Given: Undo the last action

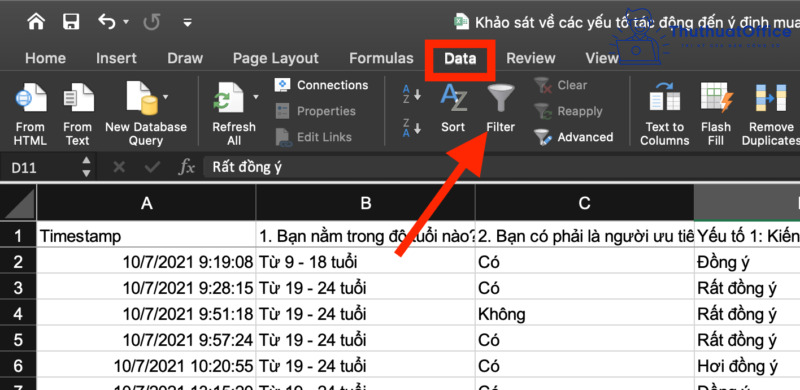Looking at the screenshot, I should click(107, 22).
